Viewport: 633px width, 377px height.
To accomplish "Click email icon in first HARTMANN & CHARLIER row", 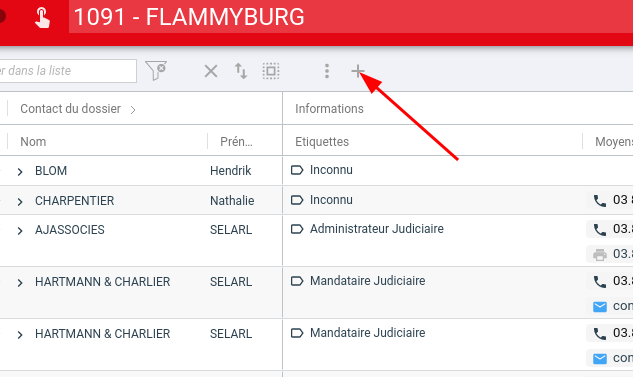I will (599, 306).
